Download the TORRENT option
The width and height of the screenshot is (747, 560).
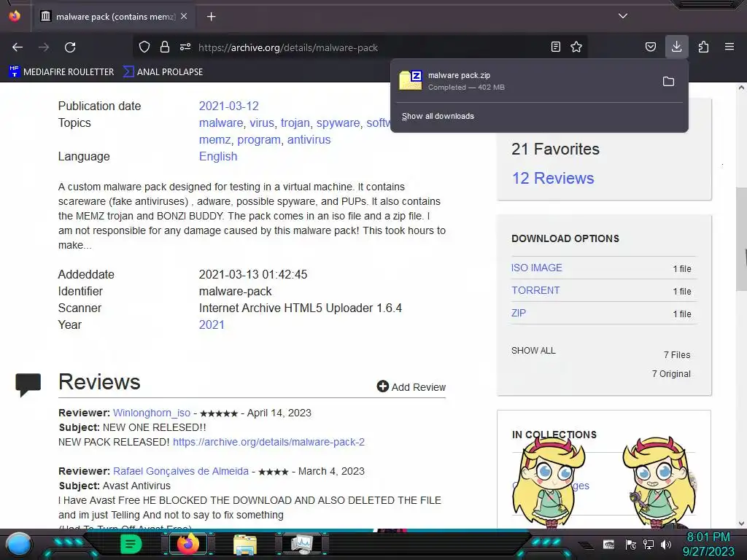click(x=535, y=290)
